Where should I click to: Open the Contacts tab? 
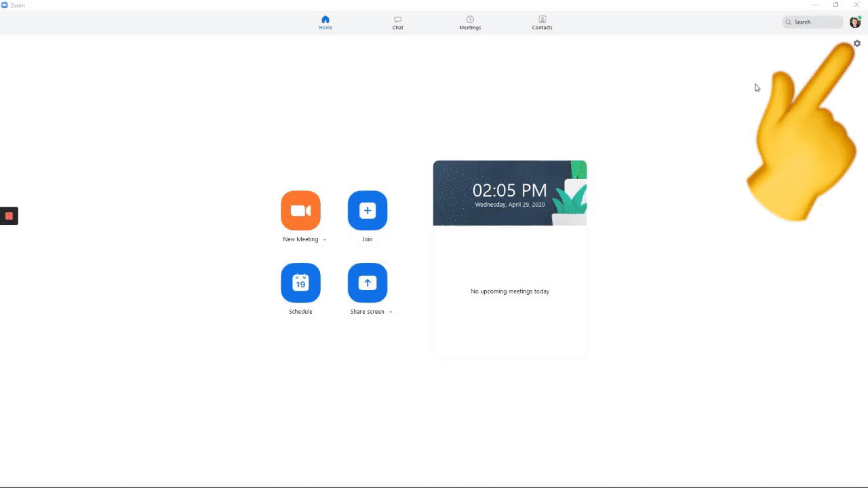542,23
